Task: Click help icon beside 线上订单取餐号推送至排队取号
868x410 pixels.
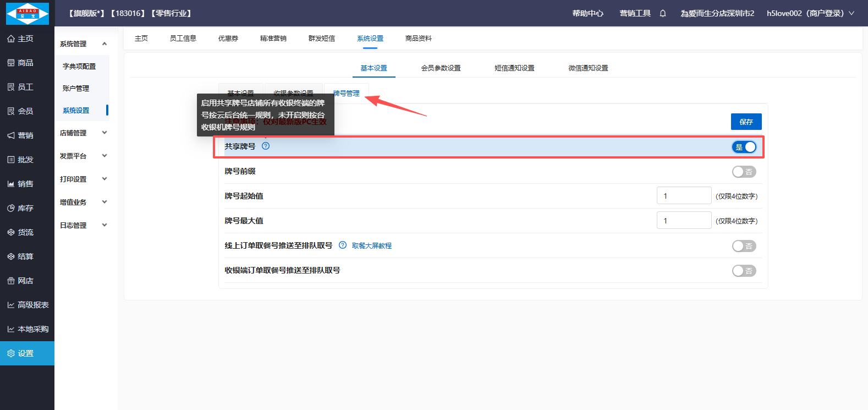Action: coord(343,245)
